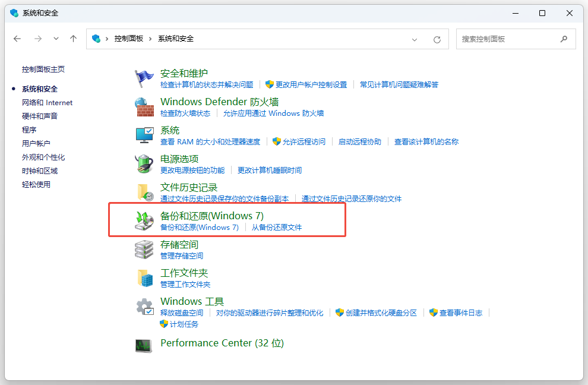Click the Work Folders icon
Screen dimensions: 588x385
pyautogui.click(x=145, y=278)
